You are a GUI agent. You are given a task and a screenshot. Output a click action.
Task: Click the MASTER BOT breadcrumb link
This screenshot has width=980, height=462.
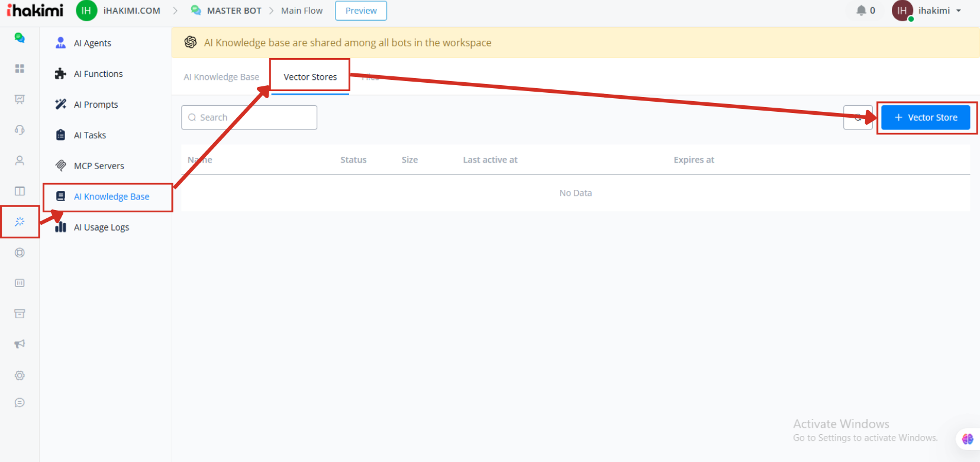point(234,11)
